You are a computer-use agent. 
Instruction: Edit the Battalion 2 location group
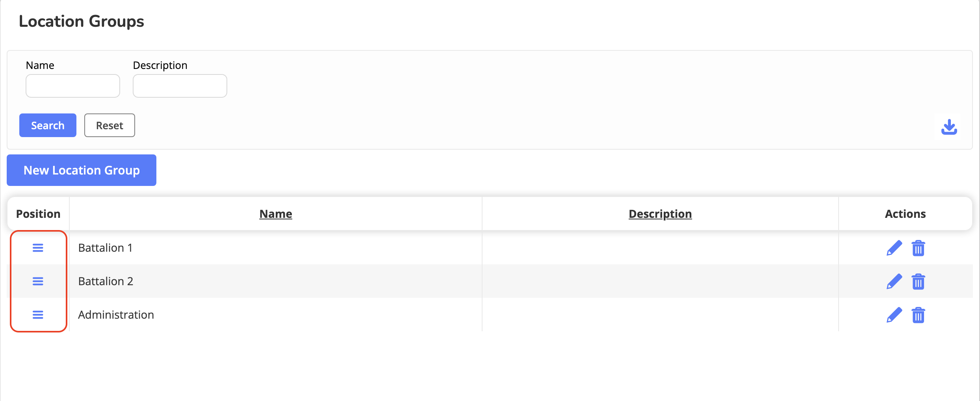tap(894, 282)
